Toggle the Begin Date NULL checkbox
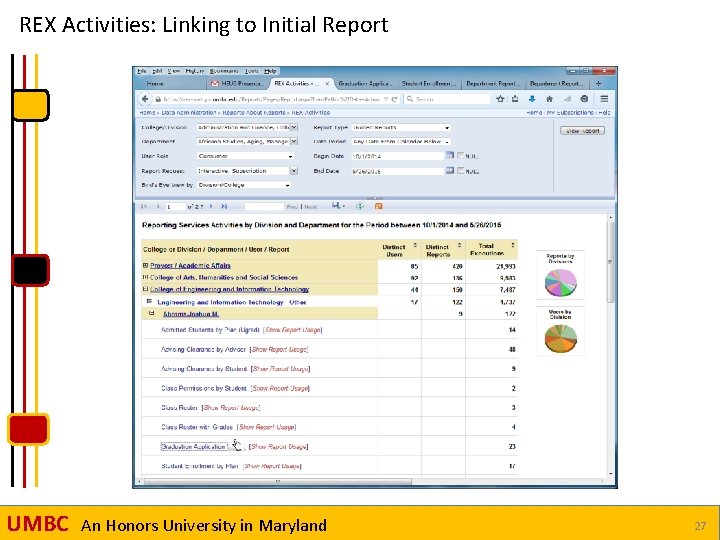 coord(461,156)
